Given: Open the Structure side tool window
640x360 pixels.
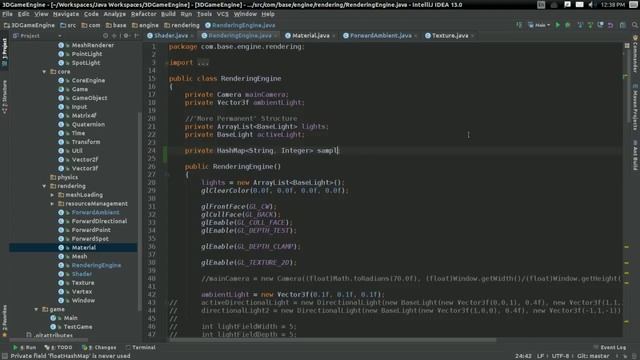Looking at the screenshot, I should tap(4, 97).
